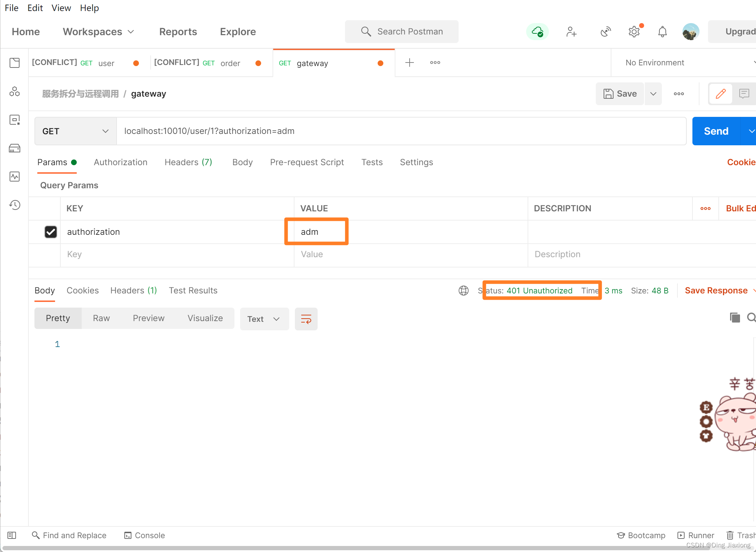Open the Environments sidebar icon
Image resolution: width=756 pixels, height=552 pixels.
[15, 120]
